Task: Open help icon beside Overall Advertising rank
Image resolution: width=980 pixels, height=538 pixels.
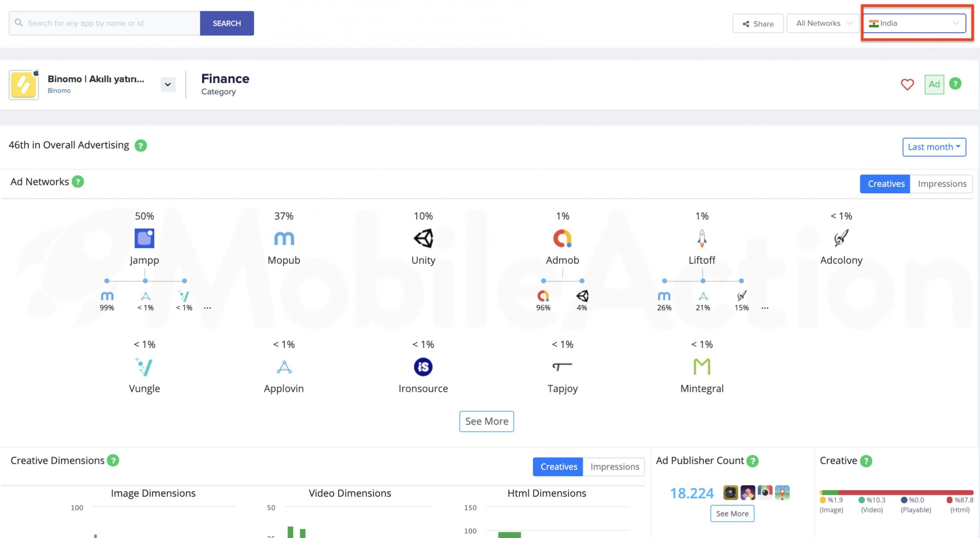Action: (x=140, y=145)
